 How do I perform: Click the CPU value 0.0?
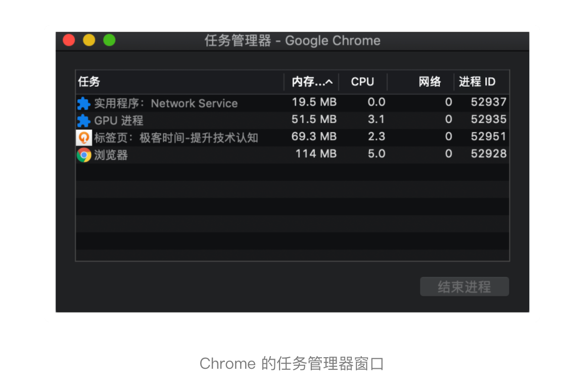pos(377,102)
